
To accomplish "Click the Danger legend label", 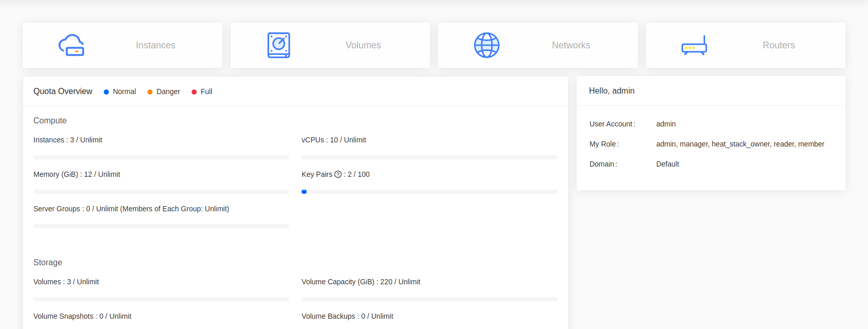I will point(168,92).
